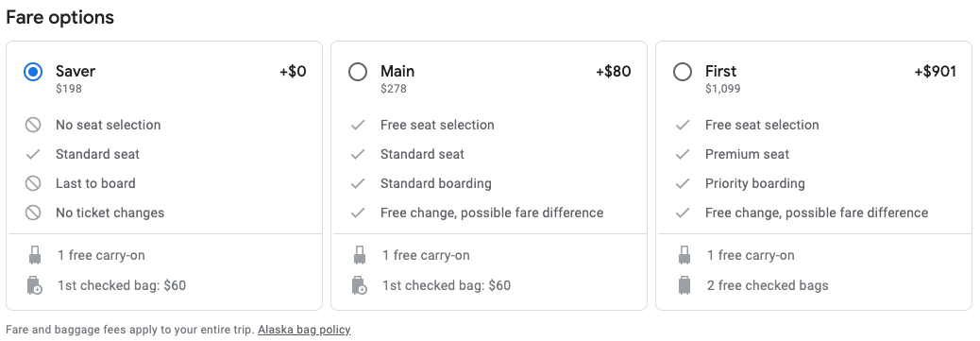Image resolution: width=980 pixels, height=341 pixels.
Task: Select the Saver fare radio button
Action: [33, 72]
